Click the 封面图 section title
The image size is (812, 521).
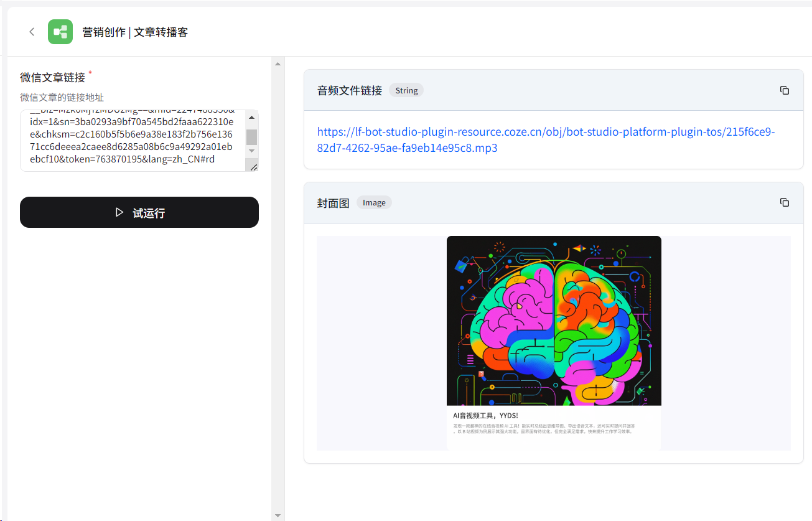333,203
